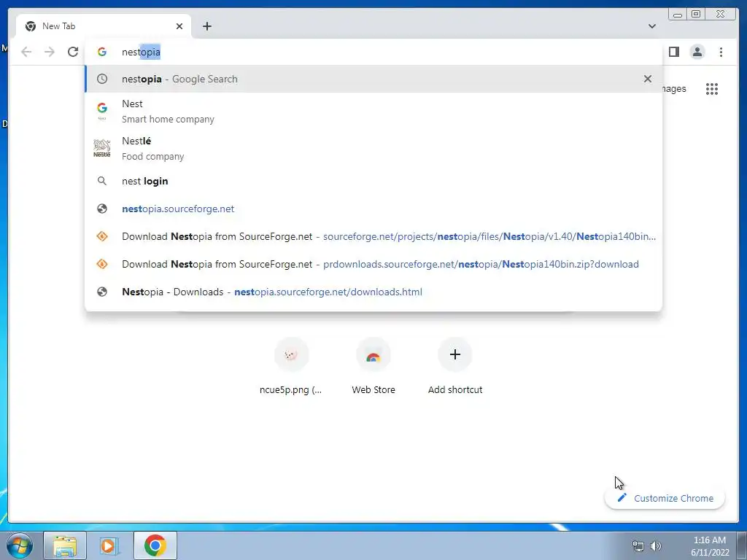Open Windows Explorer from the taskbar
Screen dimensions: 747x560
(65, 545)
